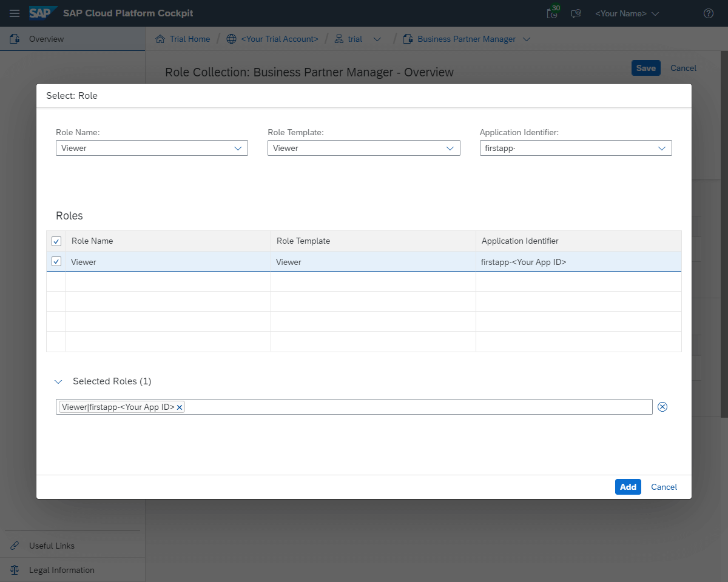Click the globe icon for trial account

point(231,39)
